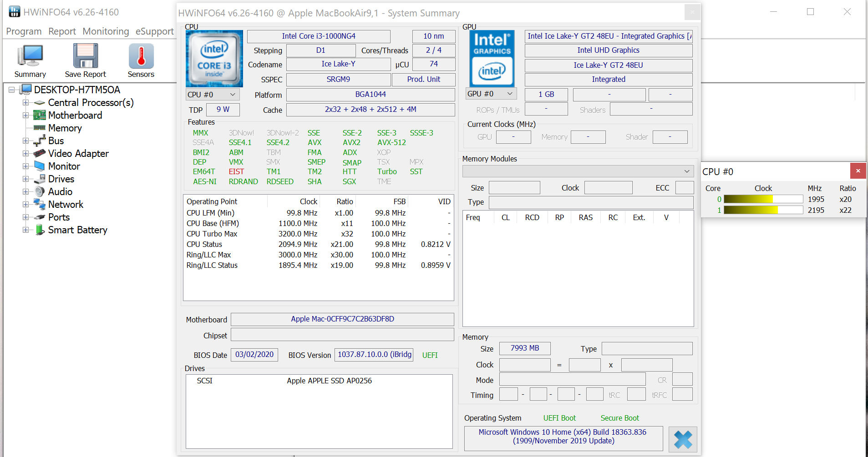
Task: Select the Bus tree icon
Action: point(40,141)
